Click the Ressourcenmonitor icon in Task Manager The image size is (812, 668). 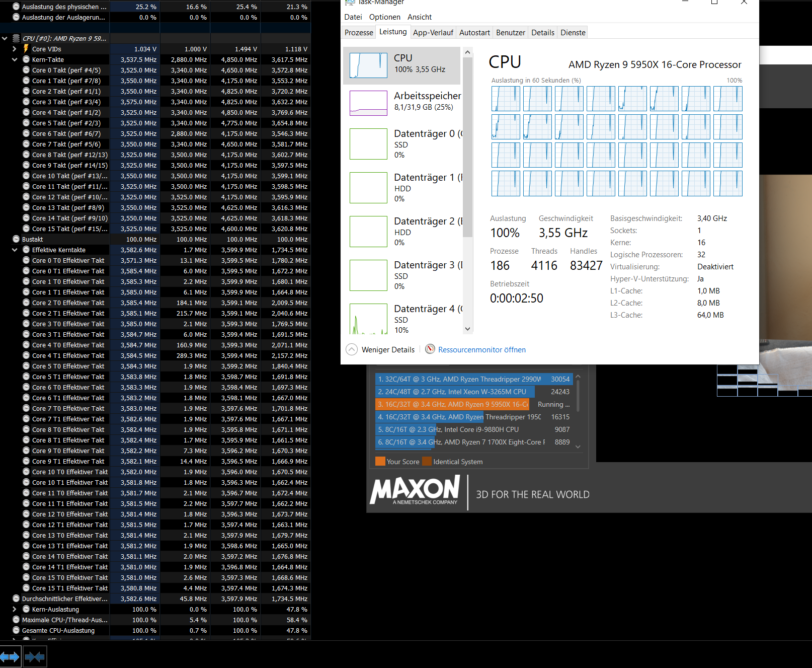point(430,349)
